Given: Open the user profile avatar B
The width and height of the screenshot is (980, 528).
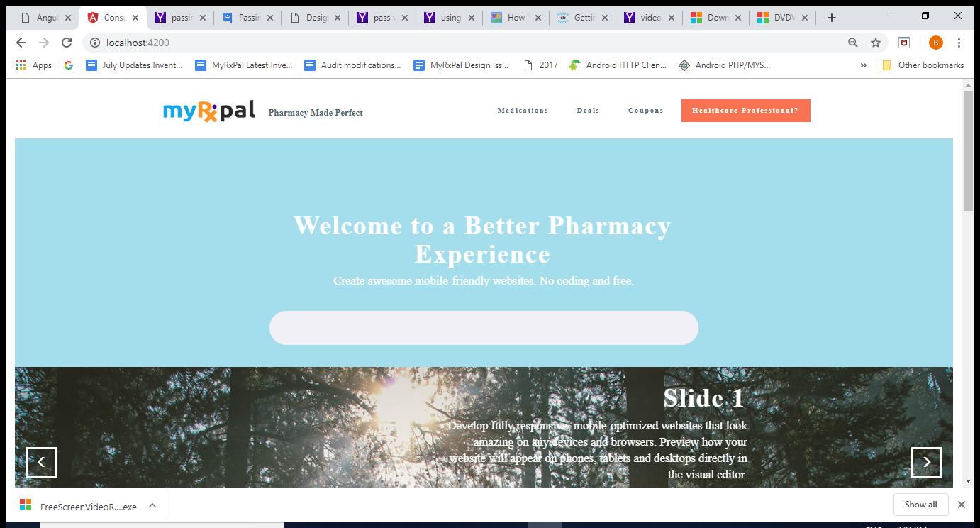Looking at the screenshot, I should (x=935, y=43).
